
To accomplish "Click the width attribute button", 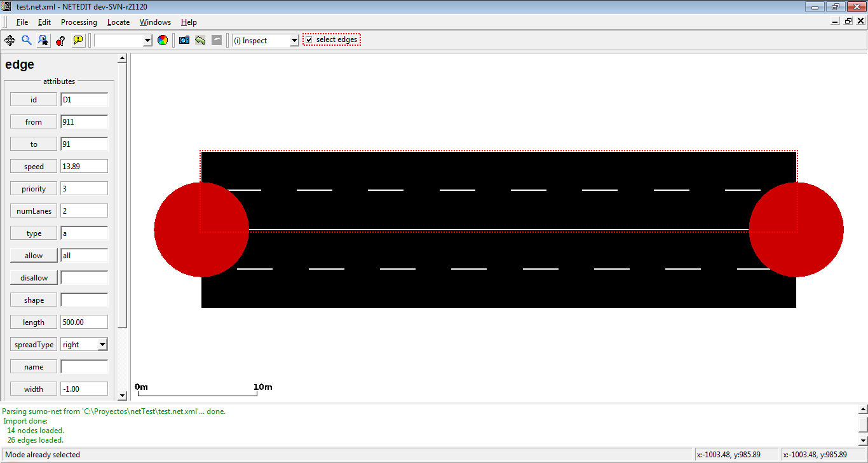I will (34, 389).
